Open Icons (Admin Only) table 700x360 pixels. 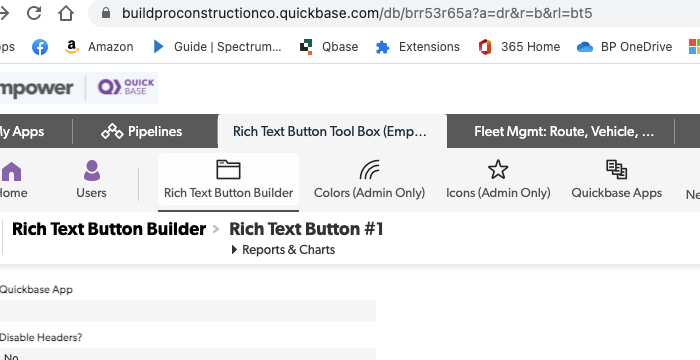[x=498, y=179]
